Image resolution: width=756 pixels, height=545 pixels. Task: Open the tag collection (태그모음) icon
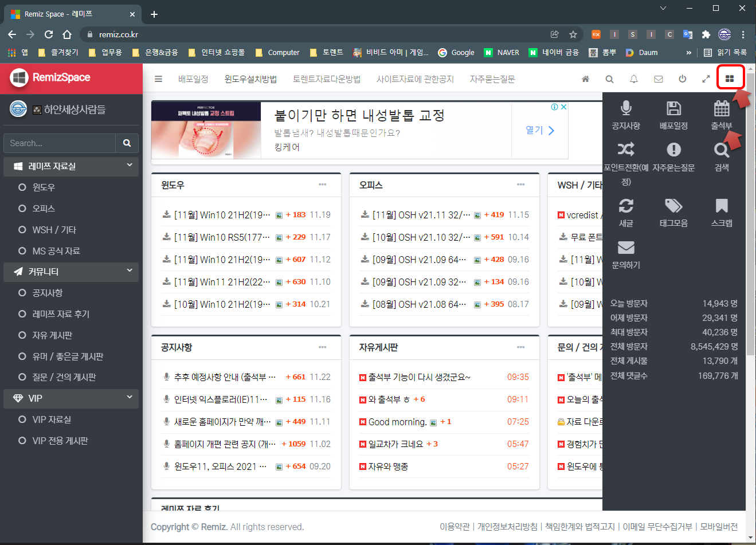[673, 206]
